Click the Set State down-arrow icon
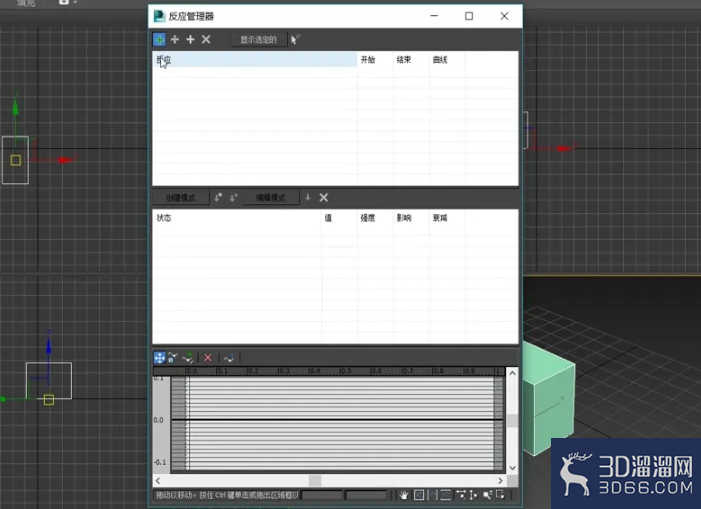This screenshot has height=509, width=701. [308, 197]
